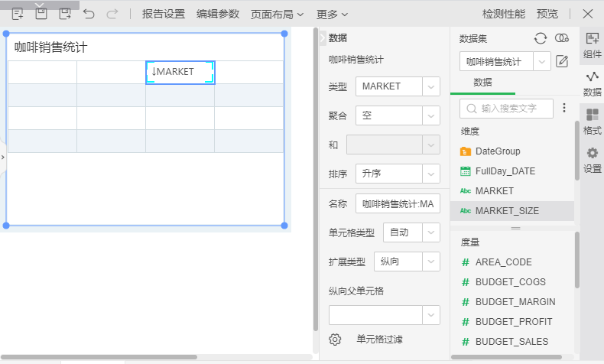
Task: Open the 组件 components sidebar panel
Action: 592,46
